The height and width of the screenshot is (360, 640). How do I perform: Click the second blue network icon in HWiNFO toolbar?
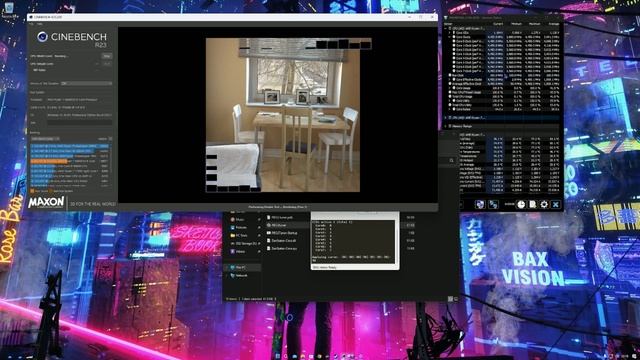493,204
